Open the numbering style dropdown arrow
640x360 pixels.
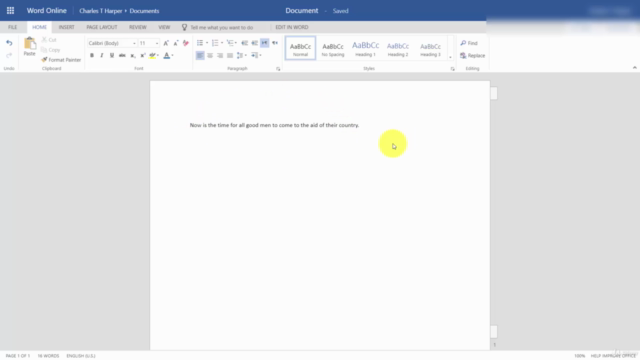[x=222, y=43]
